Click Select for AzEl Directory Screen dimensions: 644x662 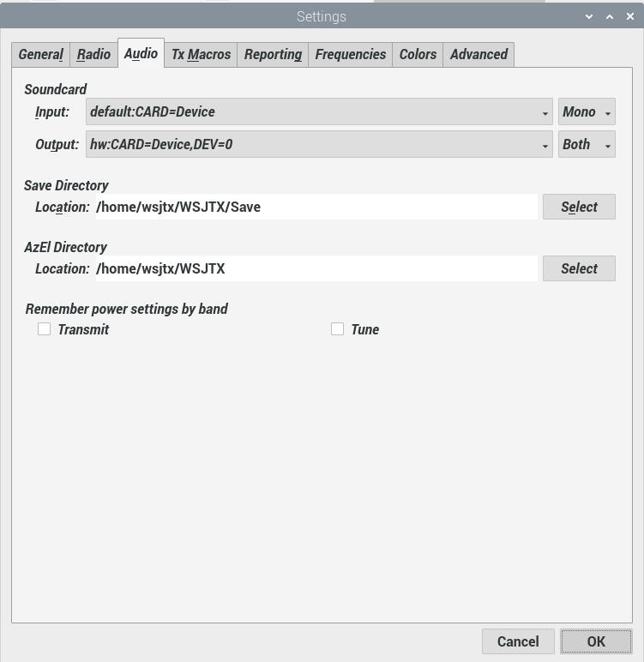point(579,268)
